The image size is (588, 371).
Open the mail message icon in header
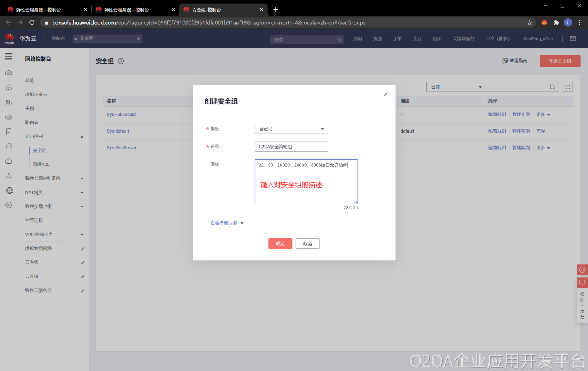(x=573, y=39)
